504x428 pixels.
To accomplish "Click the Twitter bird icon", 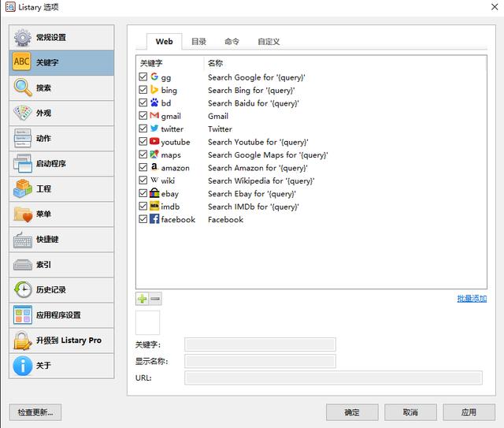I will 154,128.
